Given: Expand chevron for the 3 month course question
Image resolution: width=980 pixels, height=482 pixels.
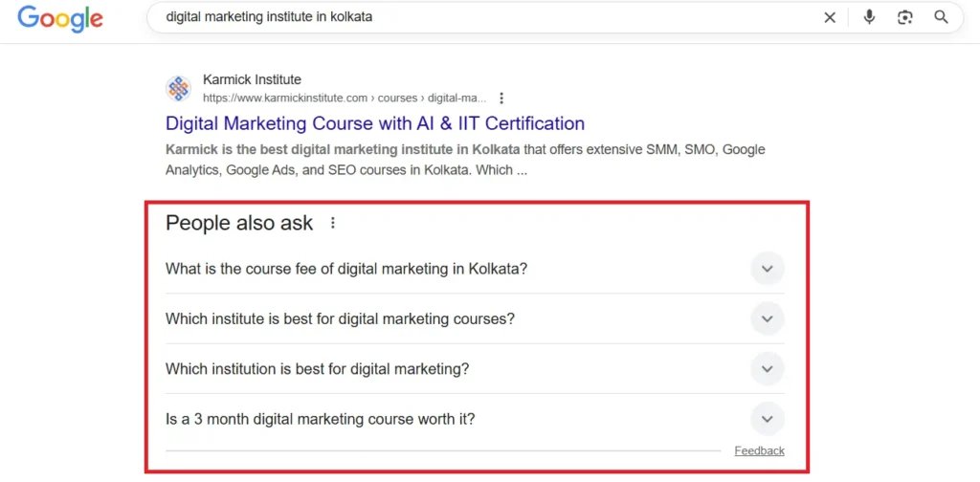Looking at the screenshot, I should pos(767,418).
